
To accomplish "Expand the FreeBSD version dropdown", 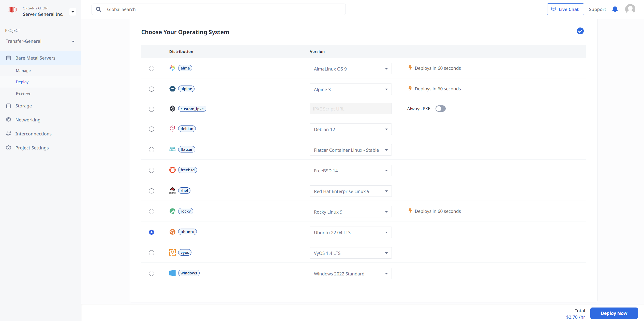I will coord(386,170).
